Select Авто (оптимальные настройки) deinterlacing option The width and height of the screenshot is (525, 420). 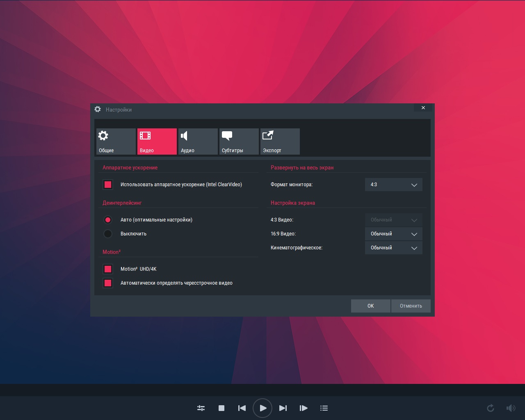[108, 220]
